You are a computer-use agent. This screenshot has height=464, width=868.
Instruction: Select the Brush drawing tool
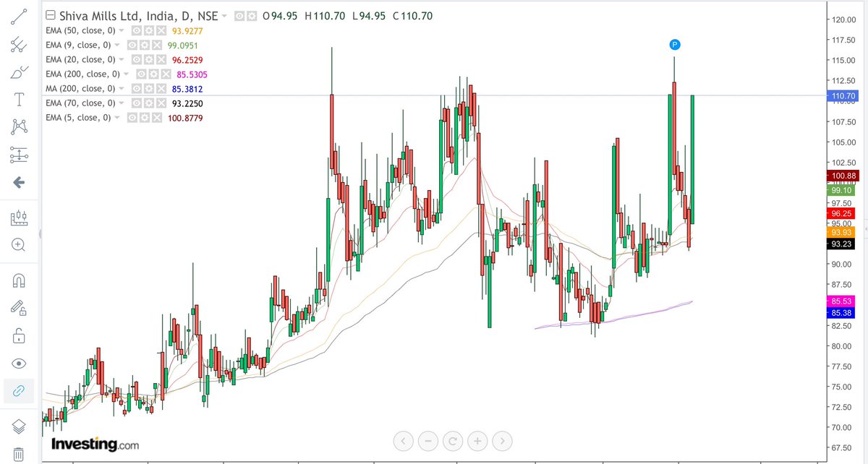(x=20, y=73)
